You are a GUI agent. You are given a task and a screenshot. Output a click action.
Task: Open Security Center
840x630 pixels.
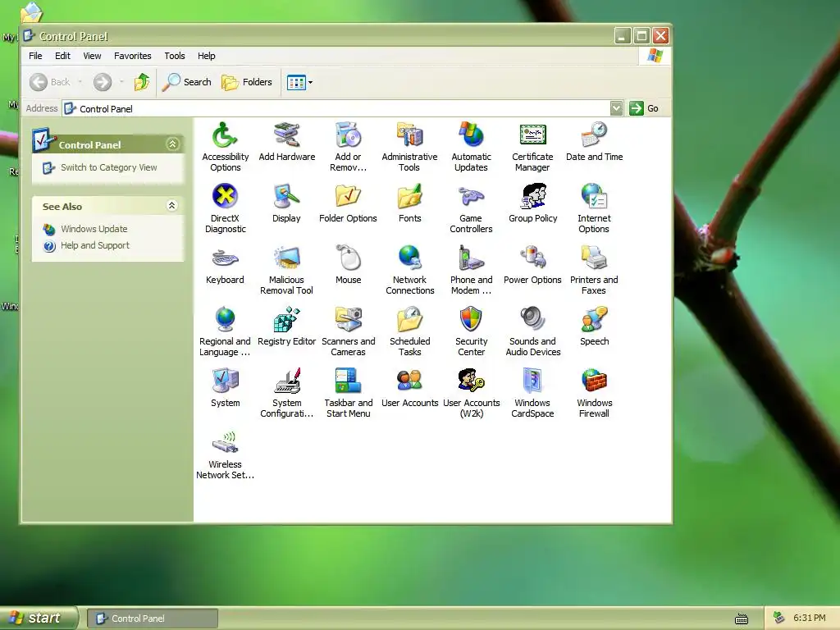(472, 331)
